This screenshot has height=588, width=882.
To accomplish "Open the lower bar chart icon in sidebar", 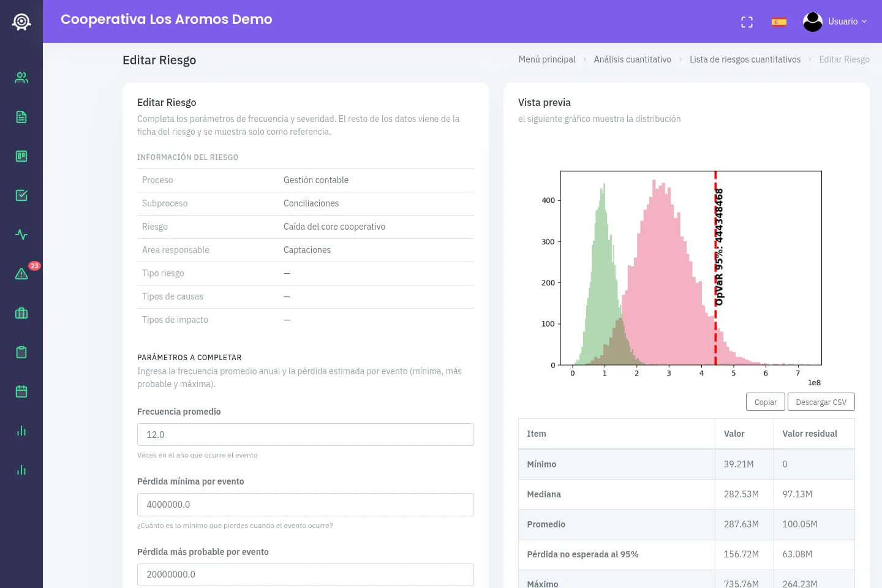I will pyautogui.click(x=21, y=470).
